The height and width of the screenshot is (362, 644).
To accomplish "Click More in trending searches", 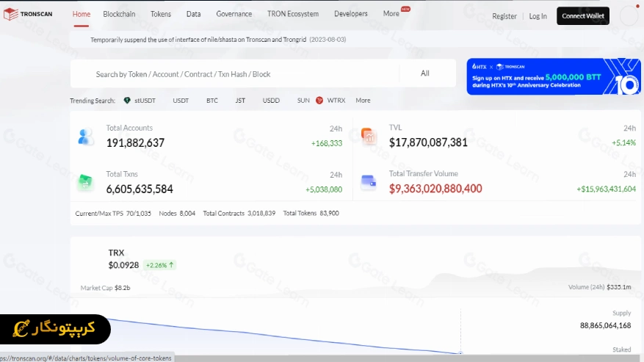I will click(x=363, y=101).
